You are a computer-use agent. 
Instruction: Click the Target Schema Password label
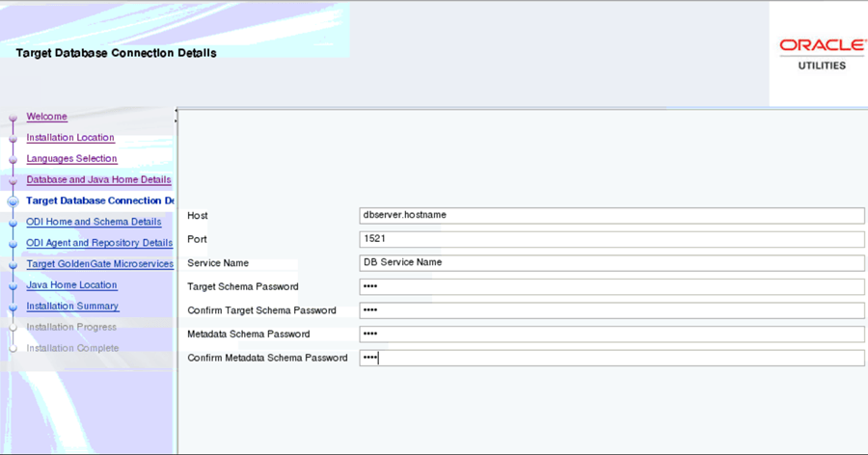point(243,286)
